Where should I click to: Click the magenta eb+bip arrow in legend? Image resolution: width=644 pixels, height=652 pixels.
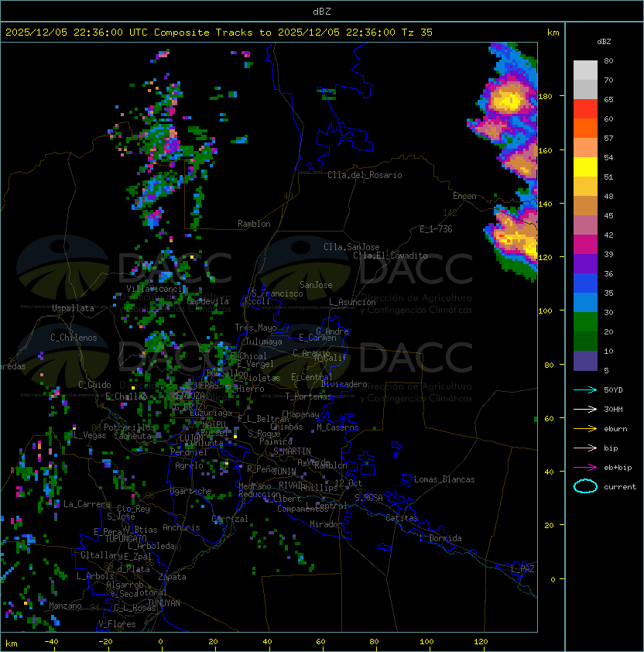(585, 468)
